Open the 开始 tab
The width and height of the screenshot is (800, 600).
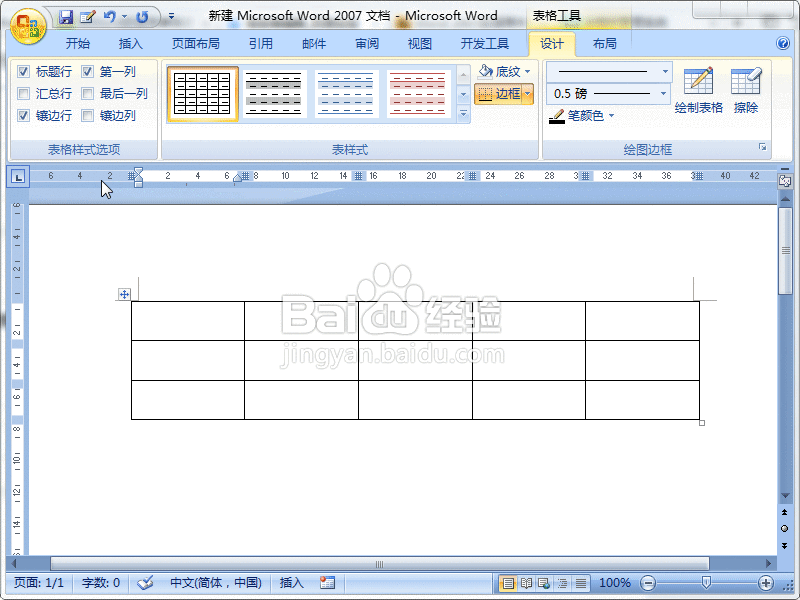click(78, 44)
